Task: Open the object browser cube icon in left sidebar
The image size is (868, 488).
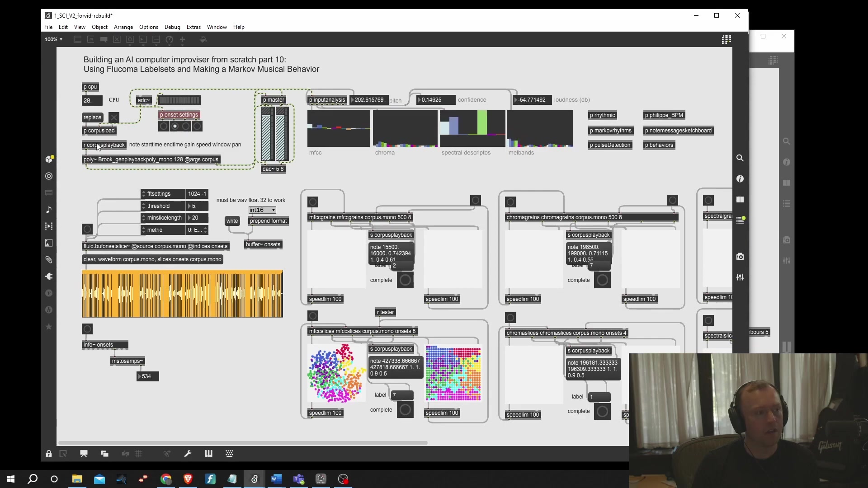Action: (49, 159)
